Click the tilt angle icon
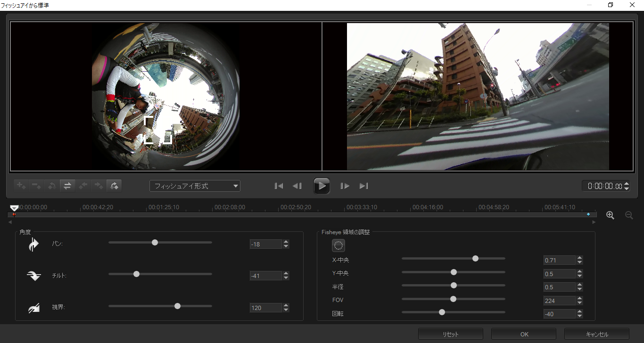Screen dimensions: 644x343 tap(34, 276)
